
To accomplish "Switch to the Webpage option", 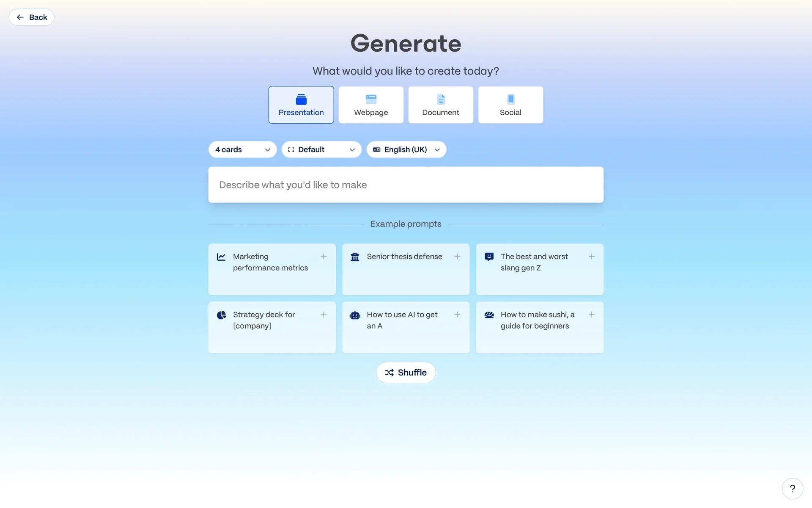I will (371, 105).
